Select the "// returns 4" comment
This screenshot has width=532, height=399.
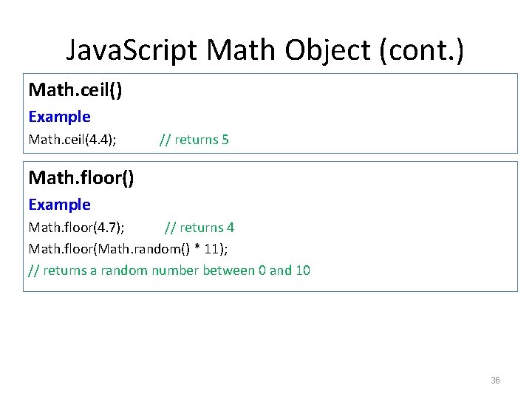click(x=199, y=228)
